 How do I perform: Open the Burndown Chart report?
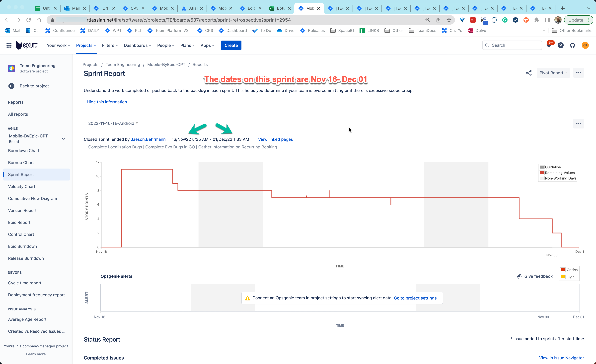coord(24,151)
